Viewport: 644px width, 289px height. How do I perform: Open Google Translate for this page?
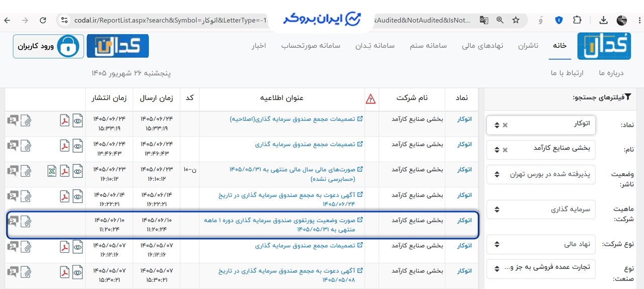(484, 20)
